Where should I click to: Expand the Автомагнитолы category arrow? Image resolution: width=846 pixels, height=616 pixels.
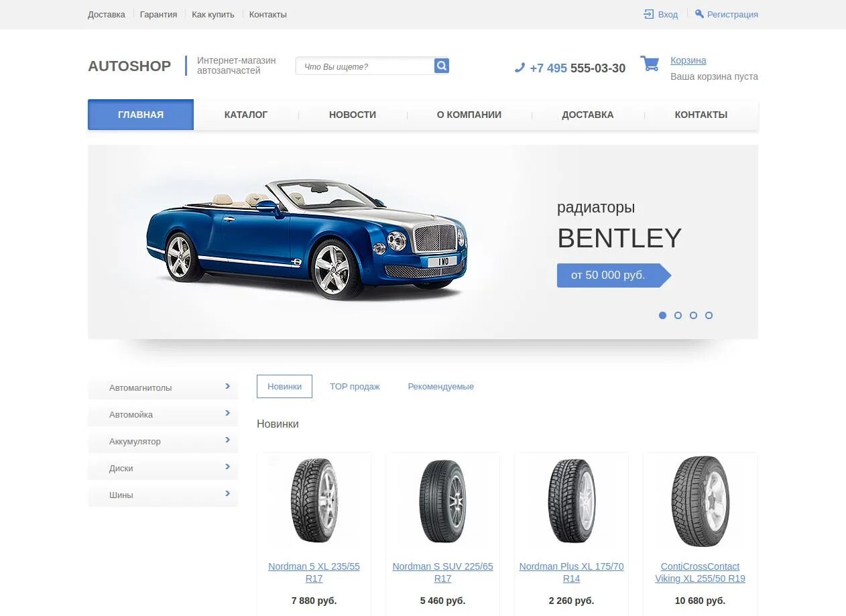point(228,386)
